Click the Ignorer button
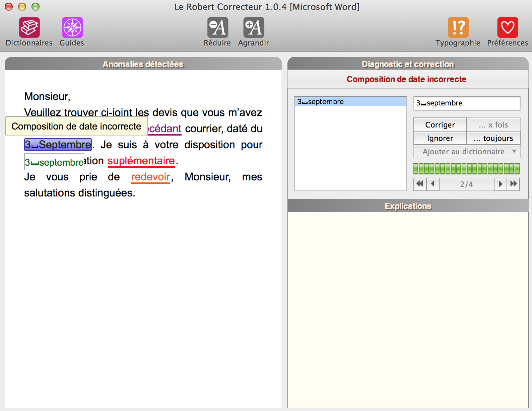Image resolution: width=532 pixels, height=411 pixels. [x=440, y=138]
